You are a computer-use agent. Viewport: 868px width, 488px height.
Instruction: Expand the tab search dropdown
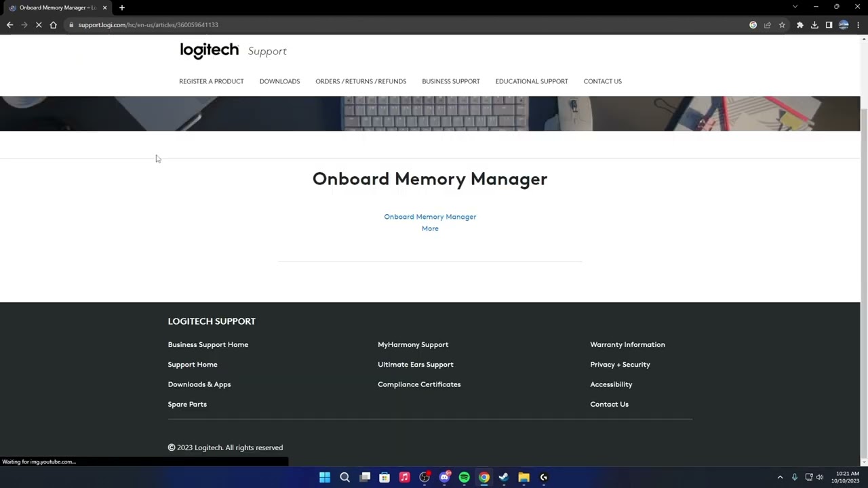[795, 7]
